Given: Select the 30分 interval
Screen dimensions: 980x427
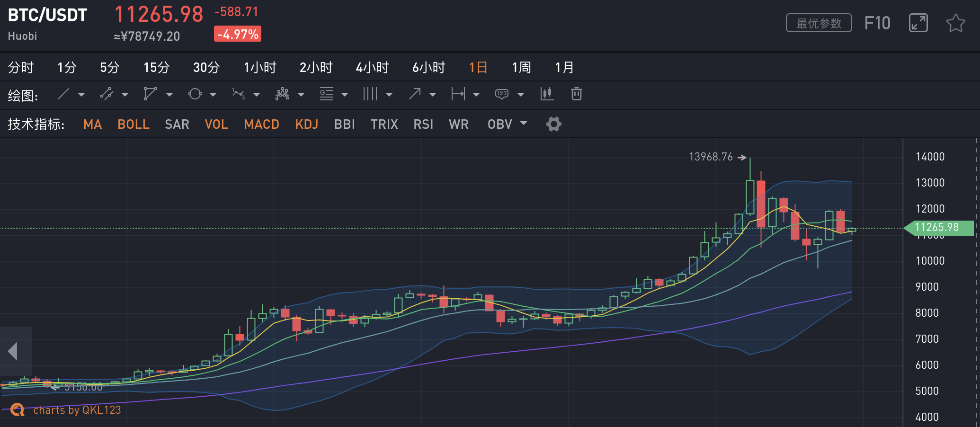Looking at the screenshot, I should pyautogui.click(x=206, y=67).
